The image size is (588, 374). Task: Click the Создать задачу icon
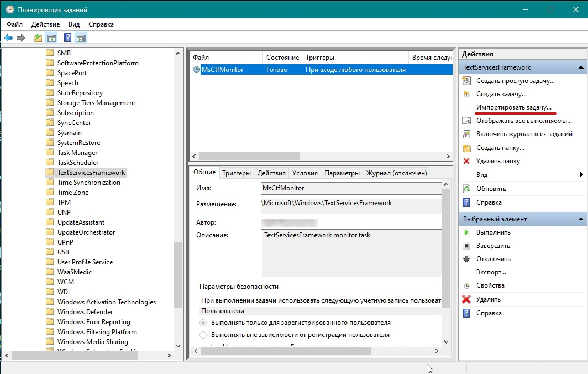466,94
